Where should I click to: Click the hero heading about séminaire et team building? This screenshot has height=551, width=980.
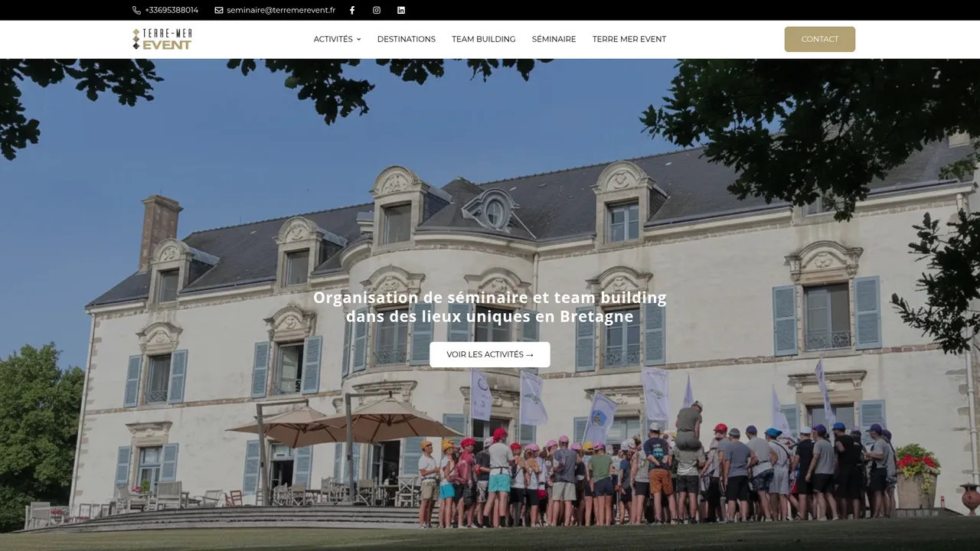click(x=490, y=307)
